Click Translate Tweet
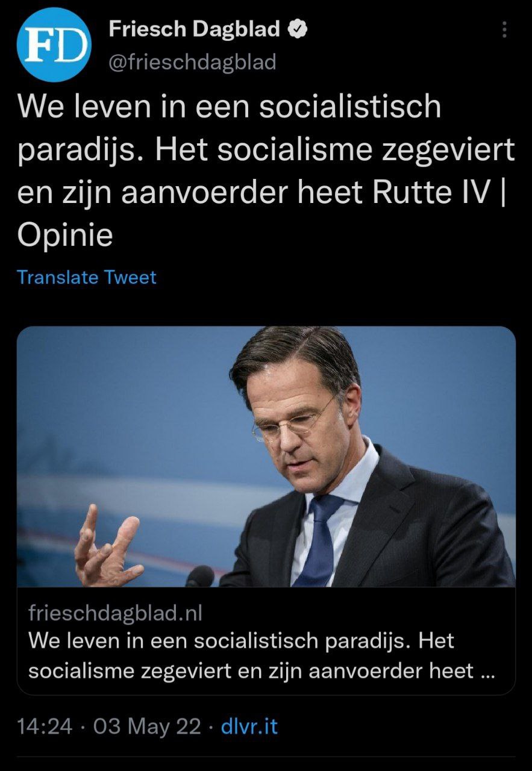 pos(87,278)
